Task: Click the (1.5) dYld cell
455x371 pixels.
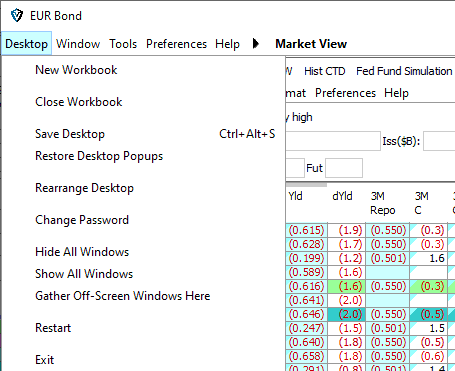Action: (347, 328)
